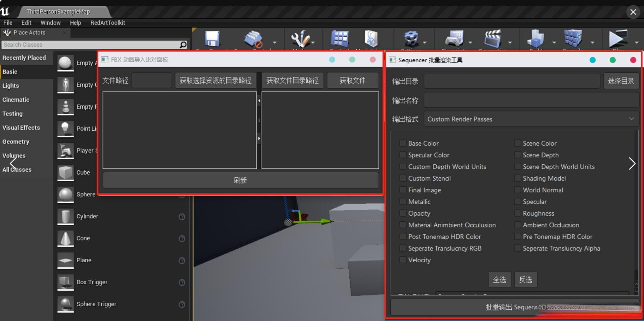The image size is (644, 321).
Task: Expand the Settings dropdown arrow
Action: tap(425, 42)
